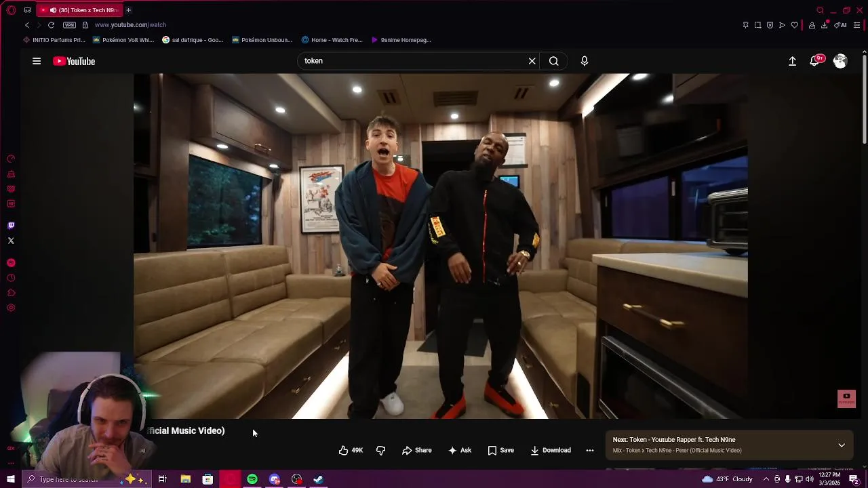Toggle the ad blocker shield icon
This screenshot has width=868, height=488.
pyautogui.click(x=770, y=25)
